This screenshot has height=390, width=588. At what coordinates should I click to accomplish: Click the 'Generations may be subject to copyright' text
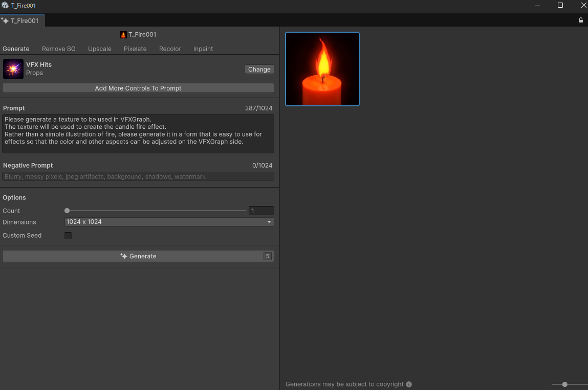(x=344, y=384)
